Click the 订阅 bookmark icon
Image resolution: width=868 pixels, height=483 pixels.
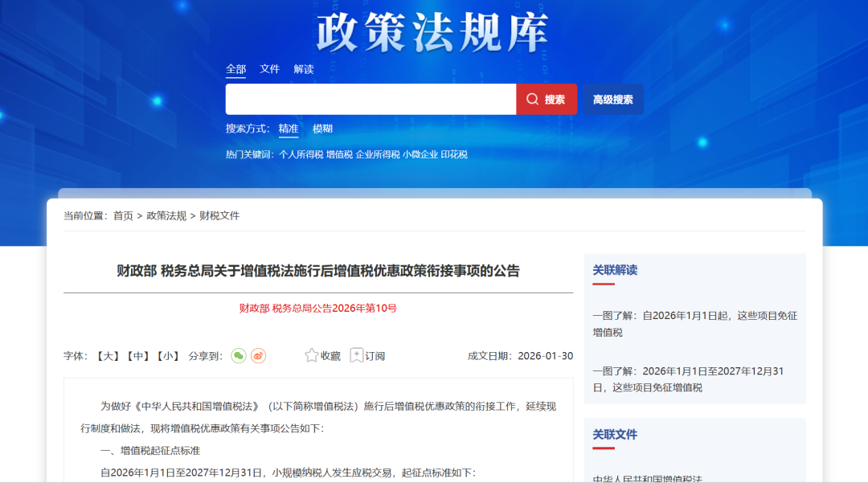(x=357, y=355)
